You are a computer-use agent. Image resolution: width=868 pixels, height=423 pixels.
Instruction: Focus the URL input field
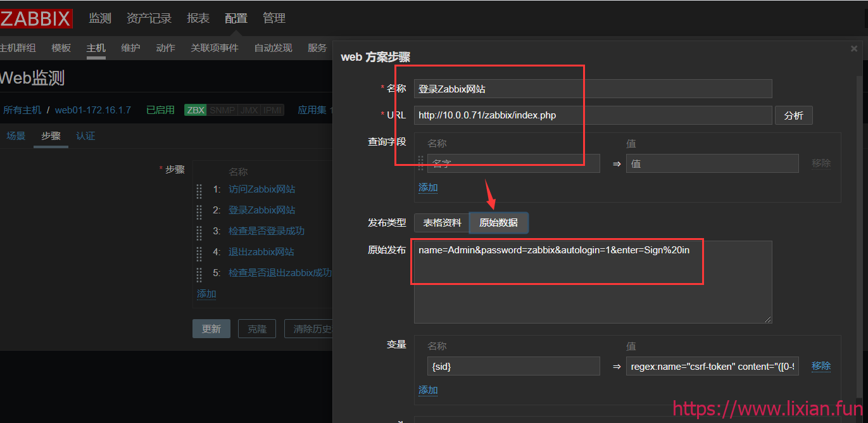click(593, 115)
